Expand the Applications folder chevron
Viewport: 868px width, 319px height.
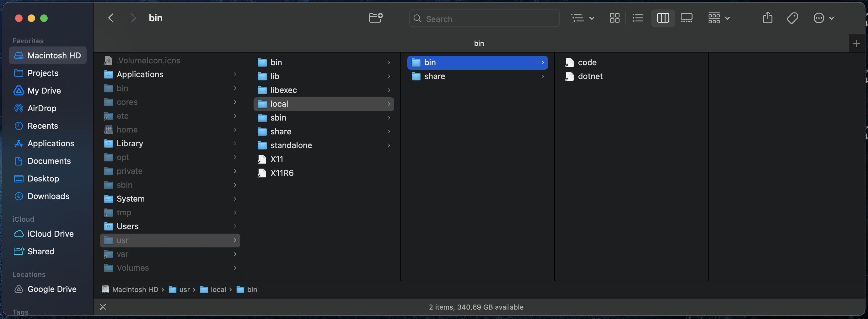coord(235,74)
